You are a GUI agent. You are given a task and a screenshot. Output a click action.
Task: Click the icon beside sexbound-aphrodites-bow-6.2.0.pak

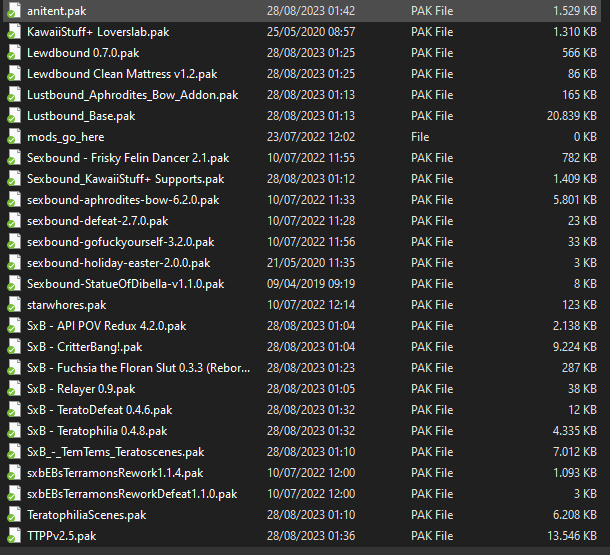click(x=14, y=200)
